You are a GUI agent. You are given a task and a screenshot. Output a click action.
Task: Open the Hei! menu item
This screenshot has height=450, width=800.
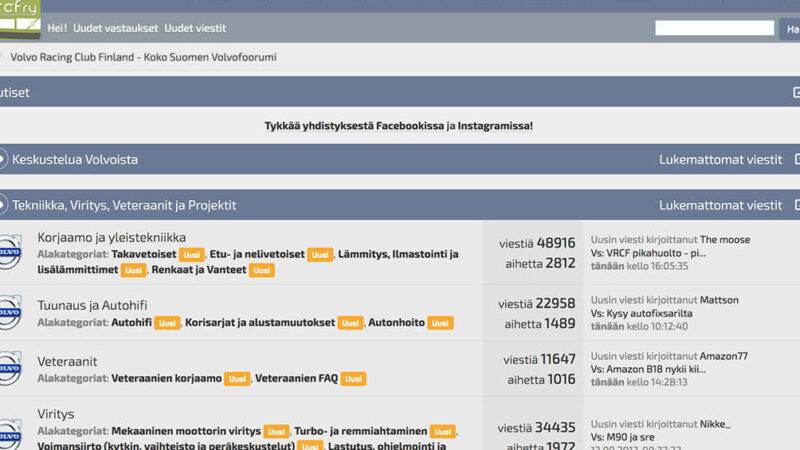(x=57, y=28)
